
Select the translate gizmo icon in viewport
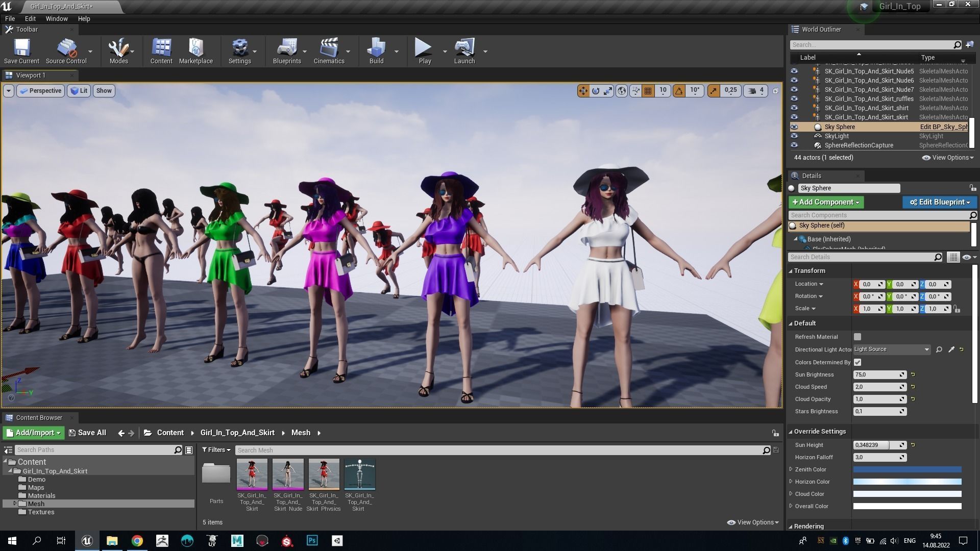click(583, 91)
